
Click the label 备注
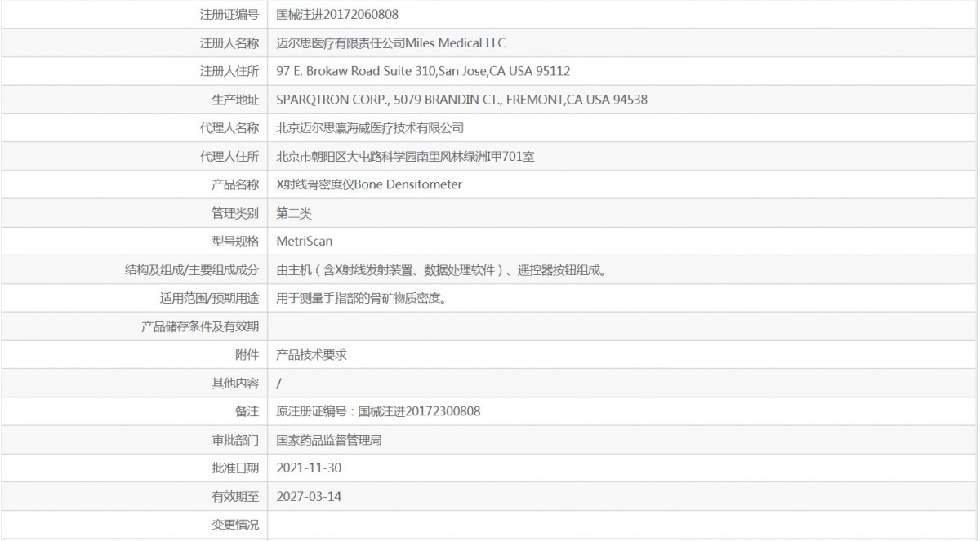[247, 411]
